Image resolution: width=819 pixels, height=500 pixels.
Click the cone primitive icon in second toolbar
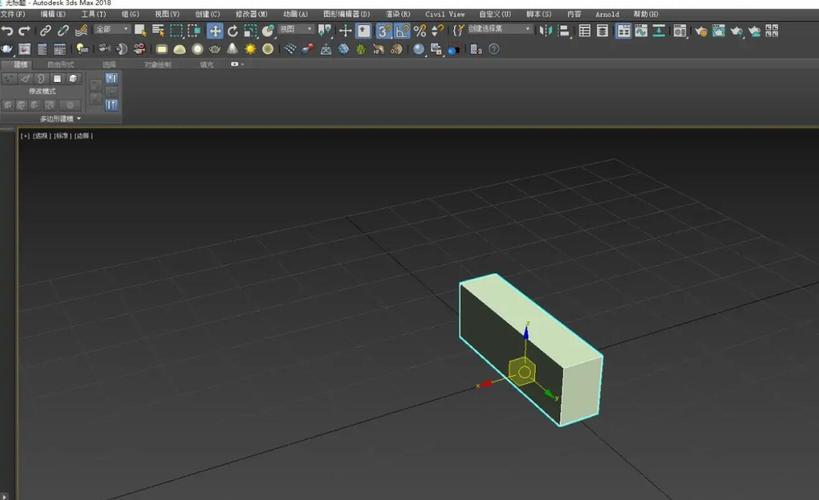point(232,49)
